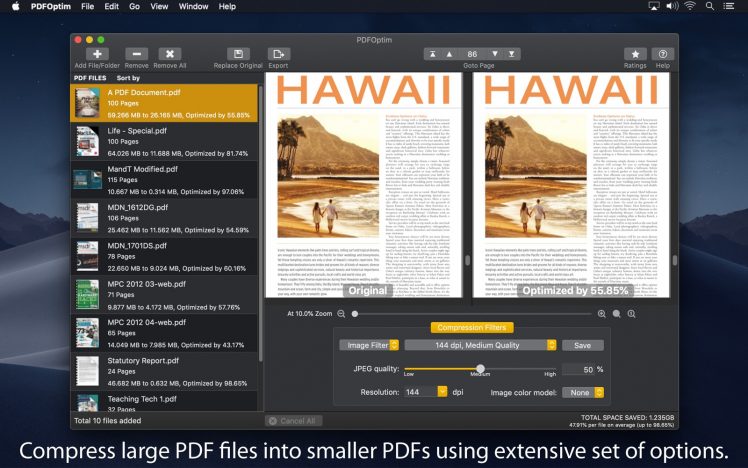Click the Add File/Folder plus icon
This screenshot has width=748, height=468.
(x=97, y=54)
